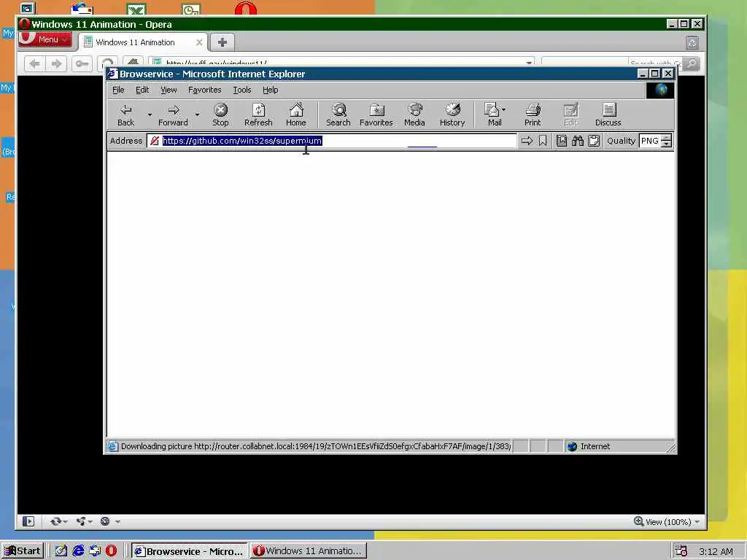Image resolution: width=747 pixels, height=560 pixels.
Task: Click the Quality PNG value field
Action: coord(650,141)
